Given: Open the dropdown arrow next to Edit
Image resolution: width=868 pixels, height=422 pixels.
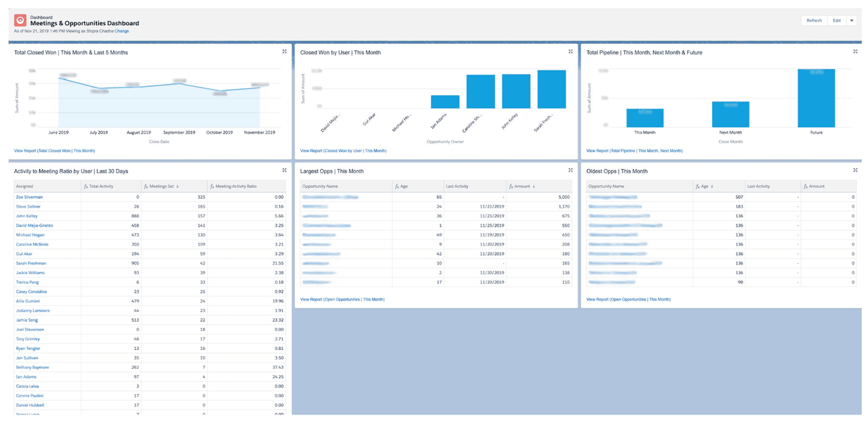Looking at the screenshot, I should [x=853, y=20].
